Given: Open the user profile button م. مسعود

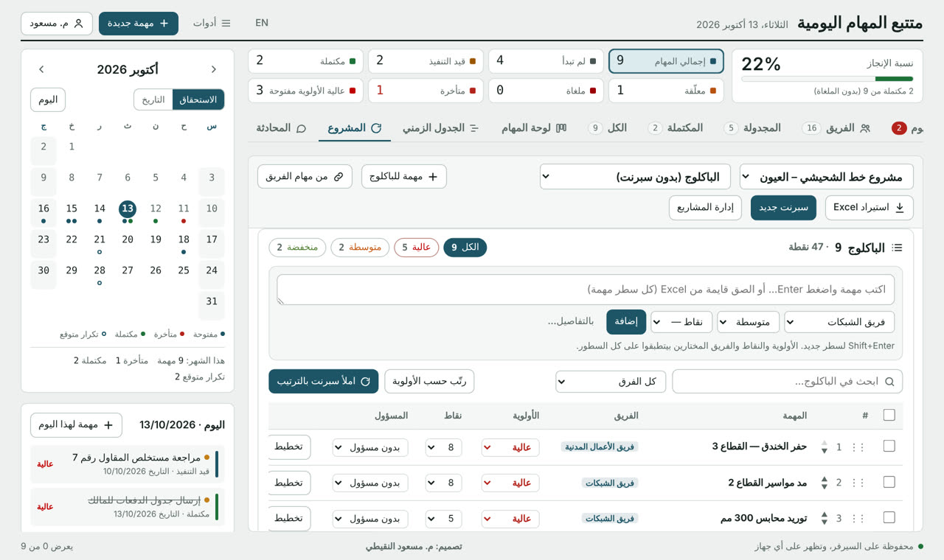Looking at the screenshot, I should tap(57, 24).
